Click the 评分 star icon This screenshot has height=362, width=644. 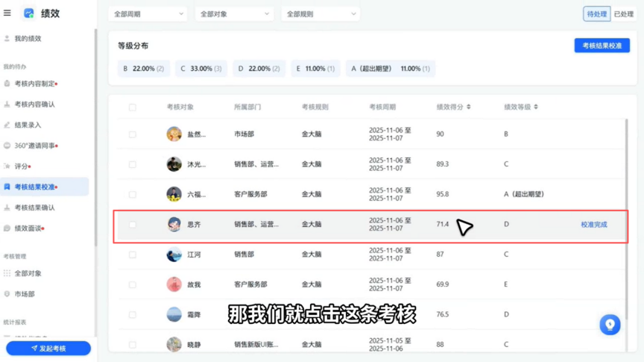point(7,166)
